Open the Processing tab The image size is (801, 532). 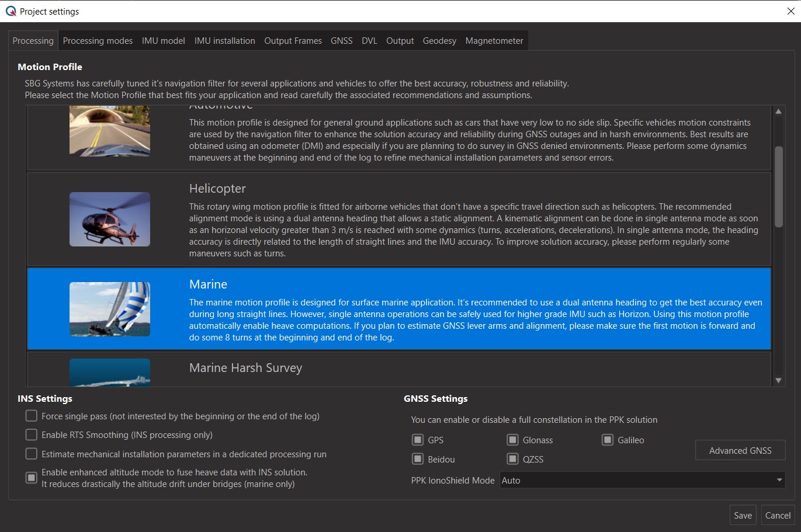tap(33, 41)
